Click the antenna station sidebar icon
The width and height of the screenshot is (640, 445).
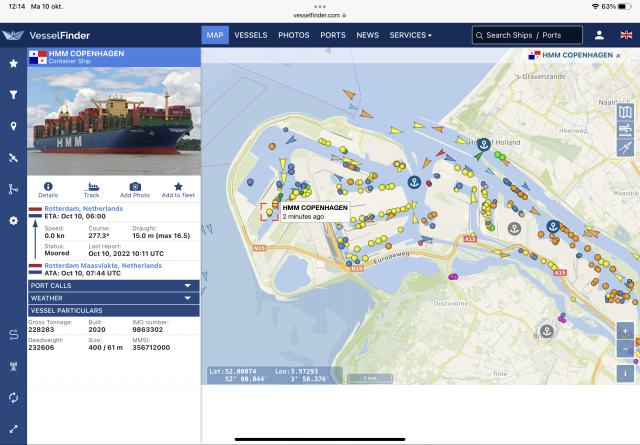pos(13,366)
